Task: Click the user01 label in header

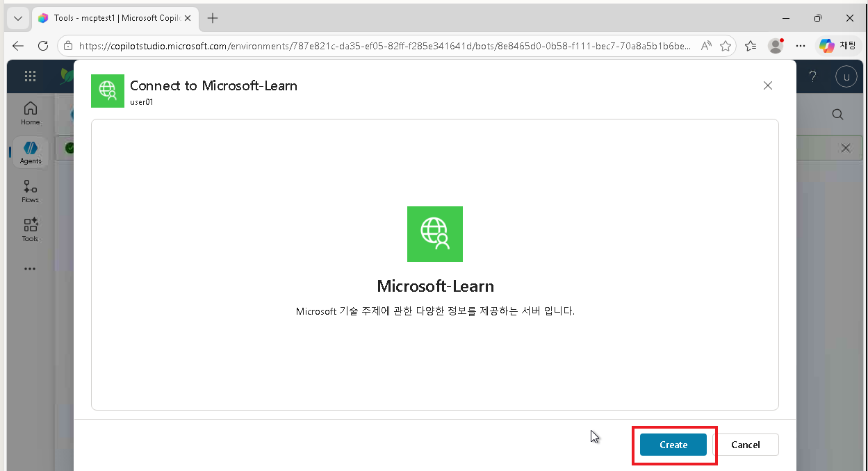Action: 141,101
